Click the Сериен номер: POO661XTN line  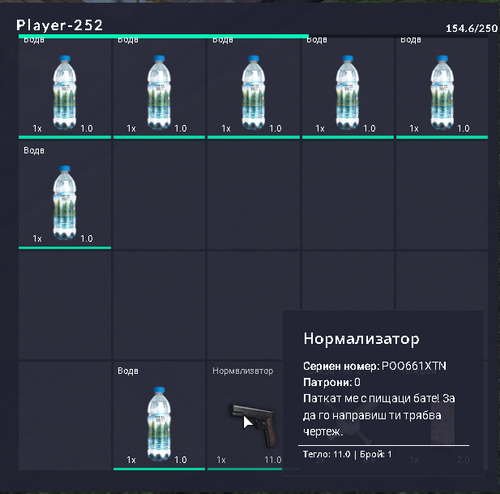tap(375, 366)
